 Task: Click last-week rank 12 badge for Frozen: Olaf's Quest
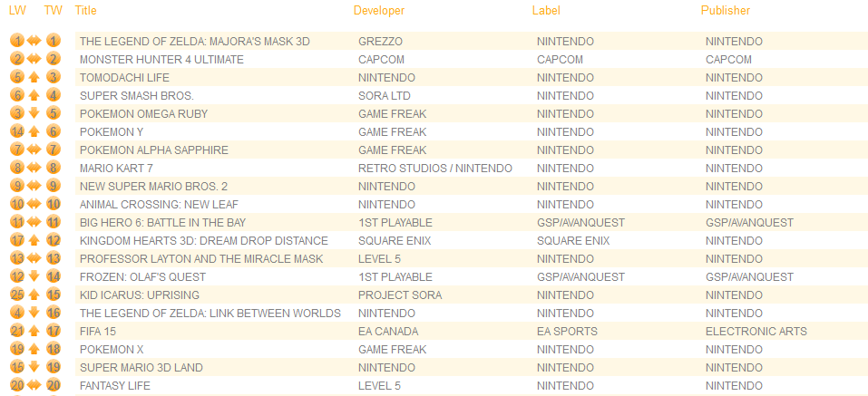click(17, 276)
